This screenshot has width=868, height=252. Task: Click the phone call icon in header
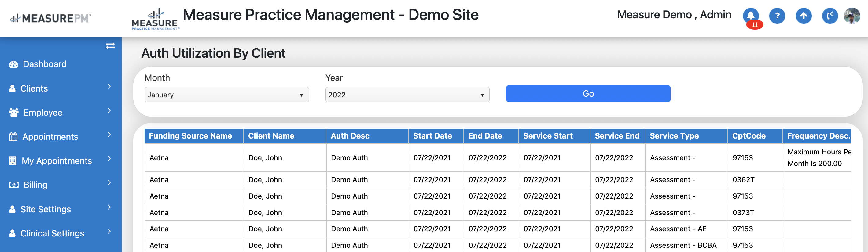click(830, 16)
